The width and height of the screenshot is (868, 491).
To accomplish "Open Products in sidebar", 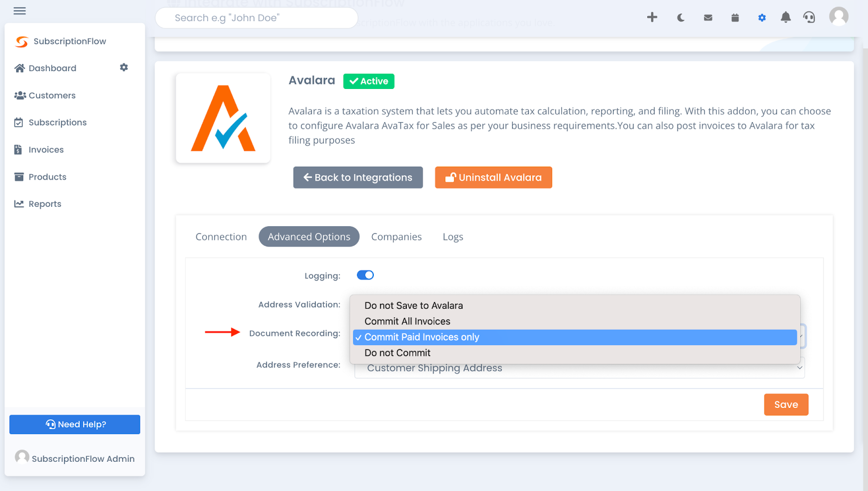I will point(47,177).
